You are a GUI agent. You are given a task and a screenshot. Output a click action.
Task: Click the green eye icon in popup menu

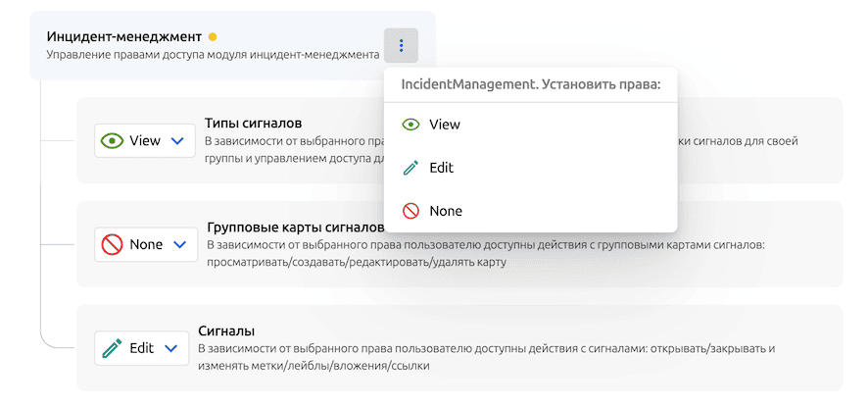click(411, 125)
